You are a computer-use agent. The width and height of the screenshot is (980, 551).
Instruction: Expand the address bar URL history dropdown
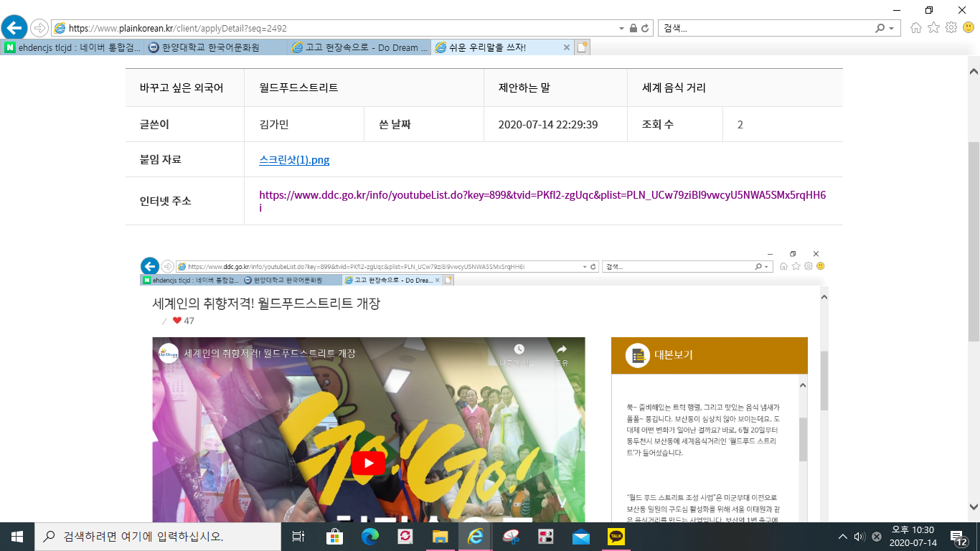click(x=621, y=29)
